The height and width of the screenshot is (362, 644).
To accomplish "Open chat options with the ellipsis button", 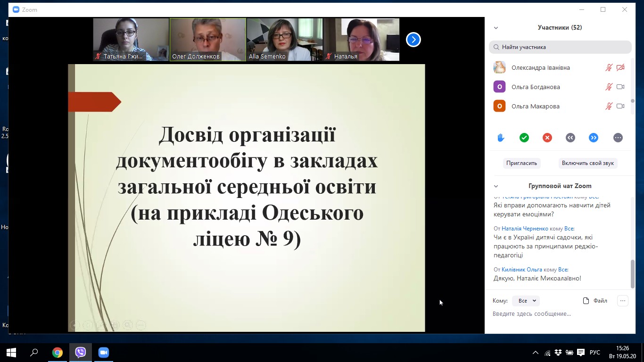I will 623,301.
